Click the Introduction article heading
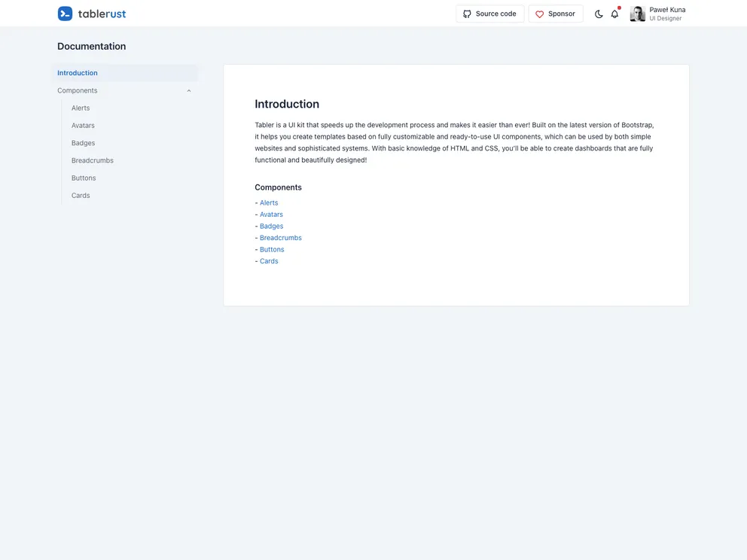The height and width of the screenshot is (560, 747). (287, 104)
